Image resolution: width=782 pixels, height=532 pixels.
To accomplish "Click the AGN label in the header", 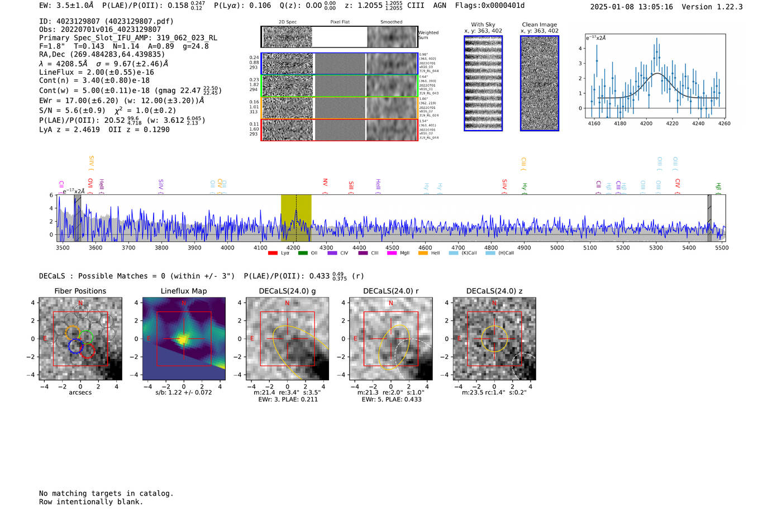I will point(440,6).
